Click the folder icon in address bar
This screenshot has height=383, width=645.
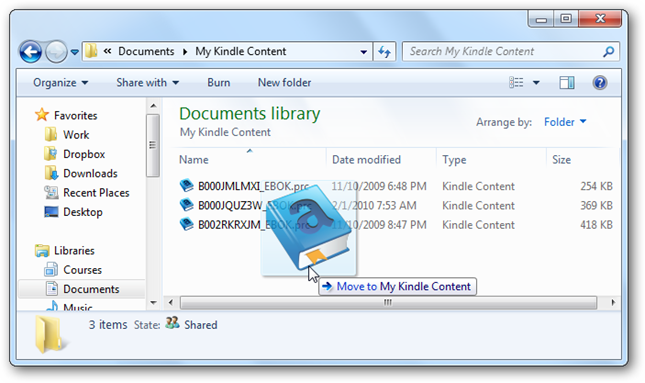point(91,51)
